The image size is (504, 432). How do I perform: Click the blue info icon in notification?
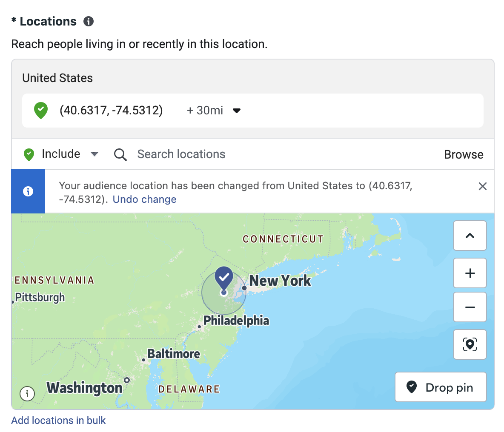(28, 191)
